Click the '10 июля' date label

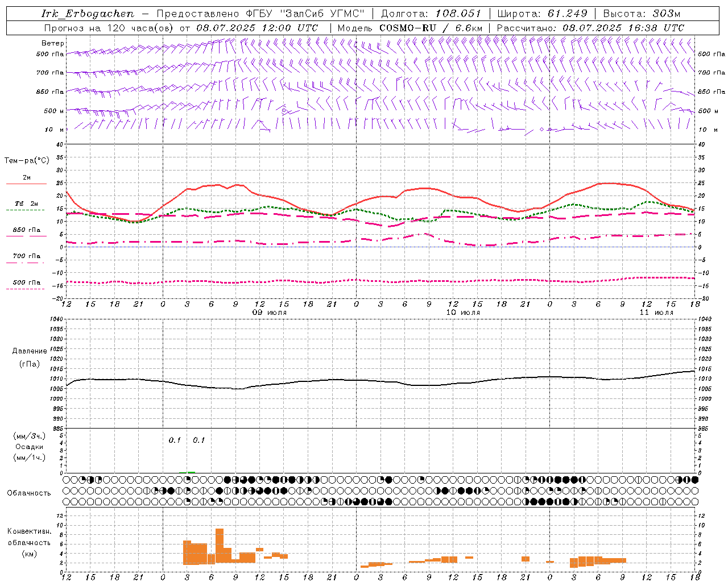462,313
